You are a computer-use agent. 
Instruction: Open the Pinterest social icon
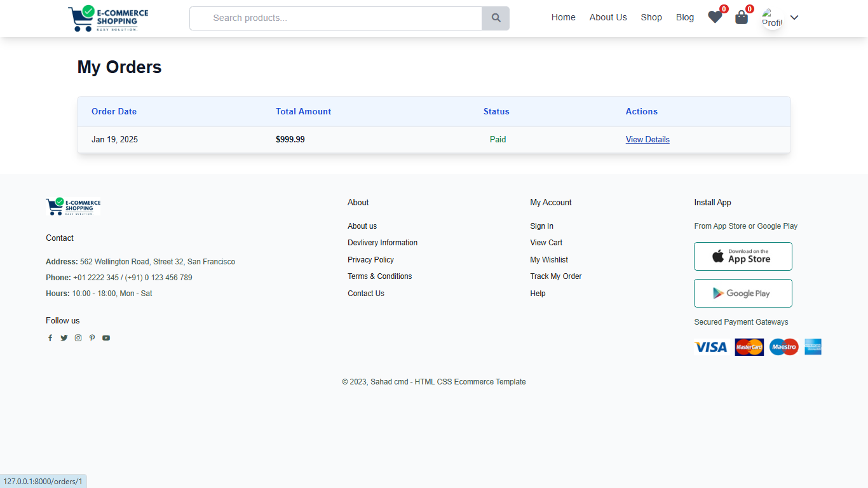[x=92, y=338]
